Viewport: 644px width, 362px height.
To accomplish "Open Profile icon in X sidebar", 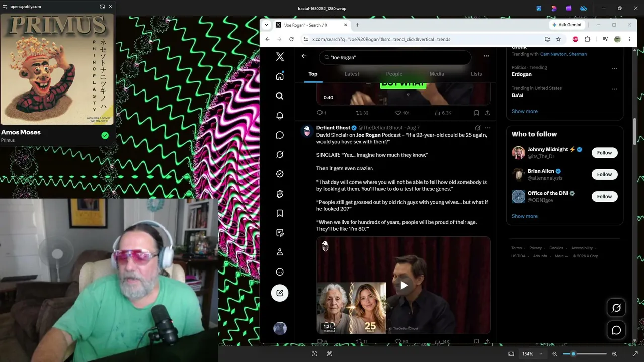I will (280, 252).
